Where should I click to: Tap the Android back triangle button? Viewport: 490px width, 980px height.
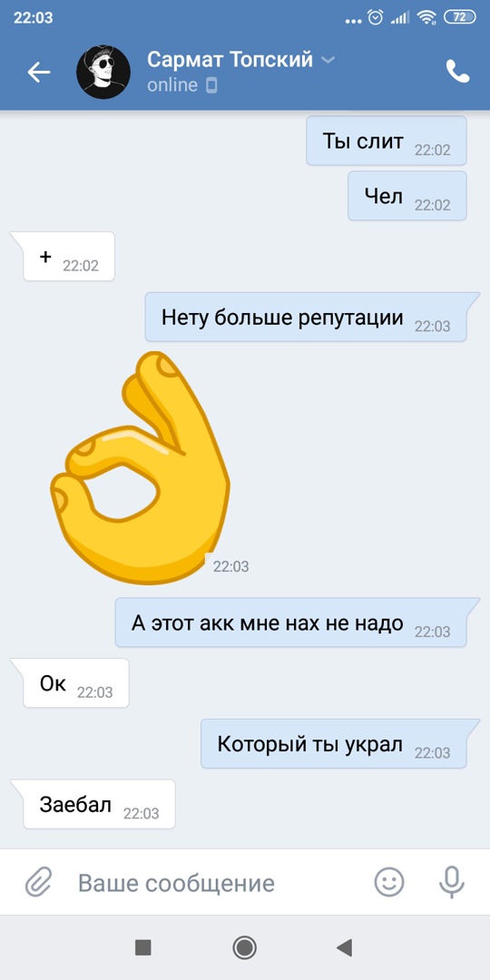click(x=345, y=947)
